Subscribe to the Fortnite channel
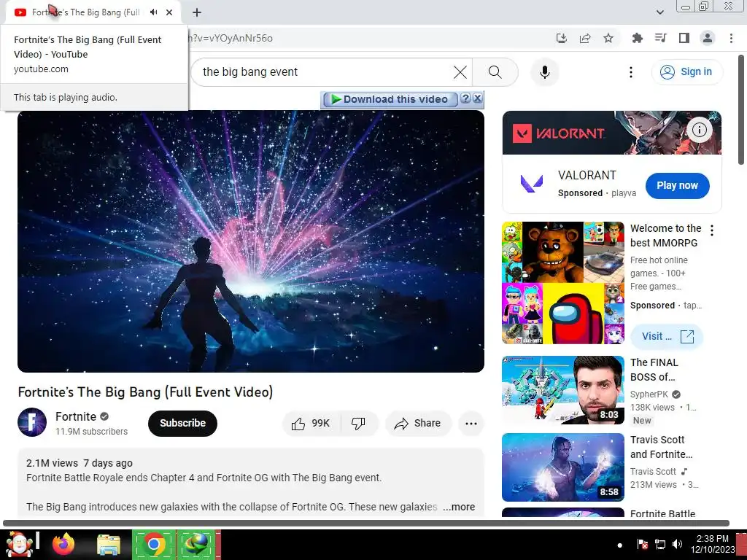 (182, 423)
